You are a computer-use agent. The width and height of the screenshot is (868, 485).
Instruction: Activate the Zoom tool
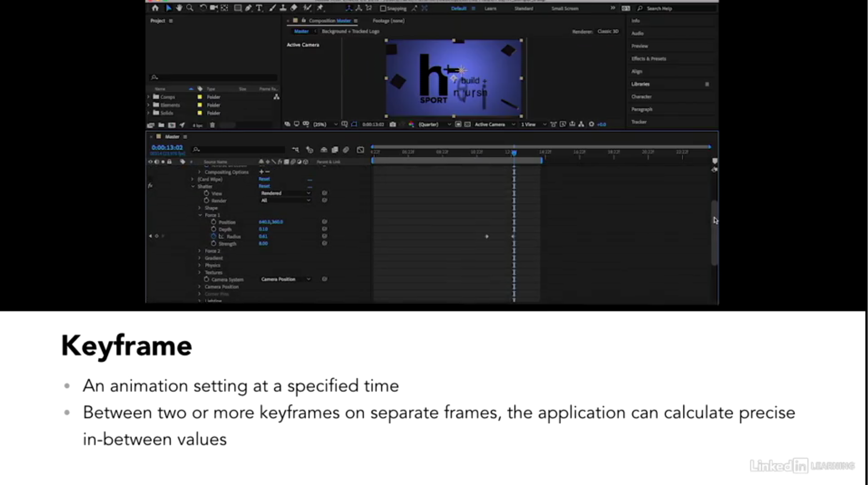[x=190, y=8]
